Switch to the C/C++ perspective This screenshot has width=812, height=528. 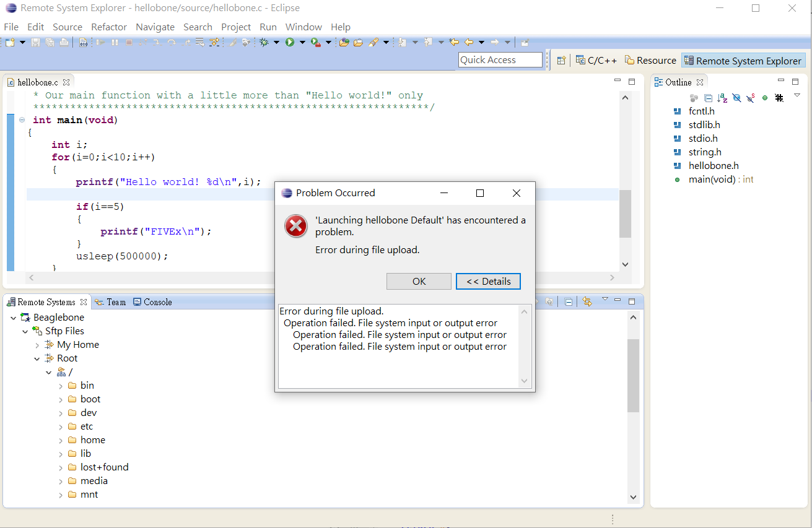point(596,60)
